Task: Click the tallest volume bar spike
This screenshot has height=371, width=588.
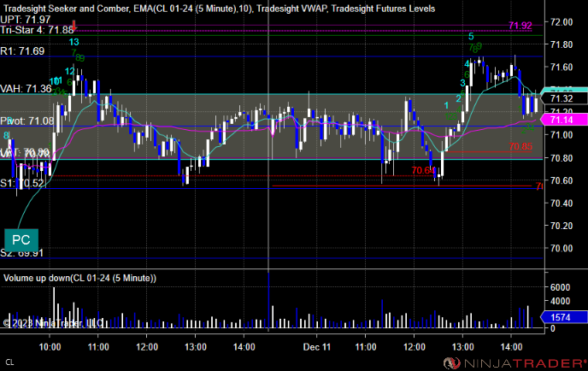Action: click(x=268, y=301)
